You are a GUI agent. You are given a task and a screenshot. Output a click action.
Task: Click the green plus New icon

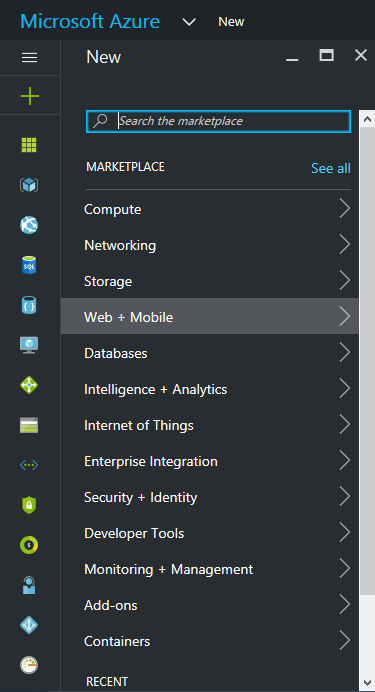coord(30,96)
